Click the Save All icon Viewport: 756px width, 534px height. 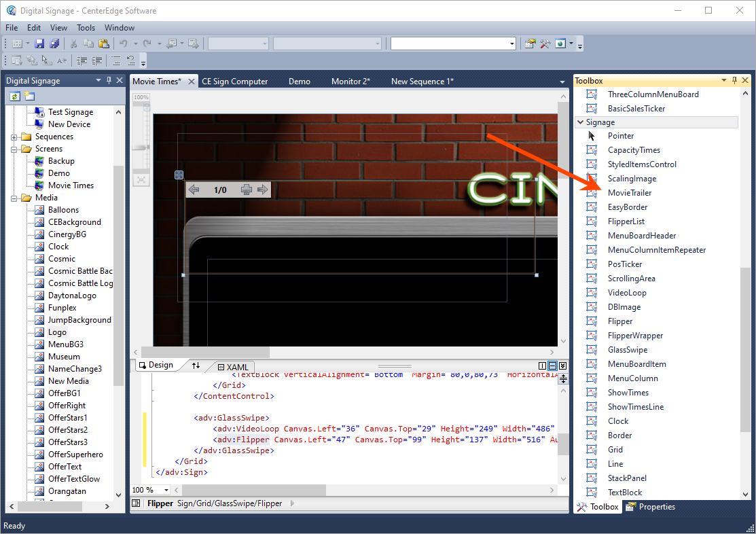coord(54,43)
